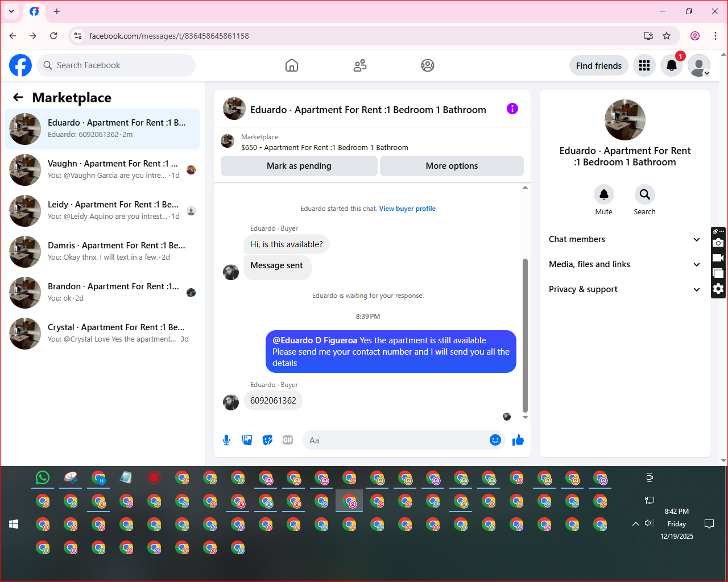The width and height of the screenshot is (728, 582).
Task: Click Find friends button
Action: click(599, 65)
